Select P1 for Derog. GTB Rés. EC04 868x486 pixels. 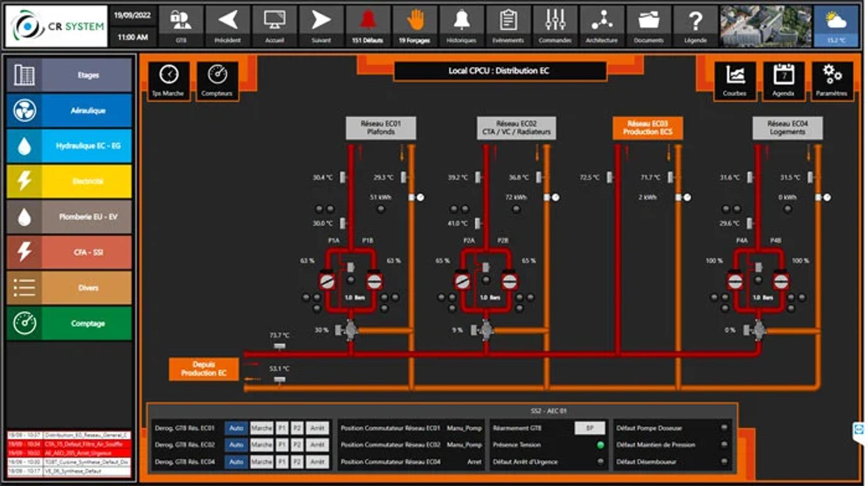282,462
